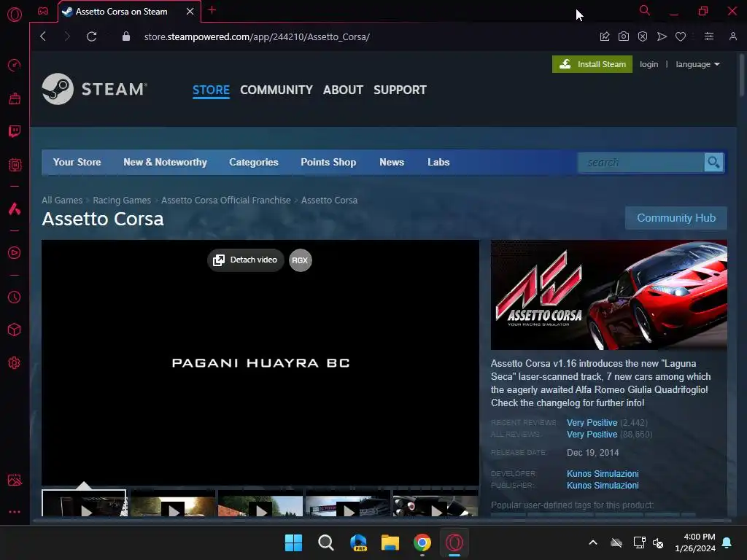Click the Steam logo
Viewport: 747px width, 560px height.
[x=94, y=89]
